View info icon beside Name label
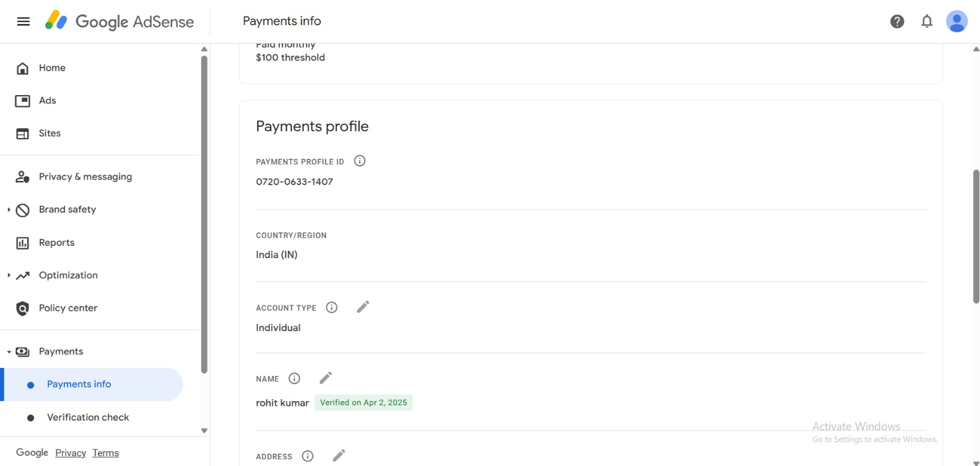 295,378
